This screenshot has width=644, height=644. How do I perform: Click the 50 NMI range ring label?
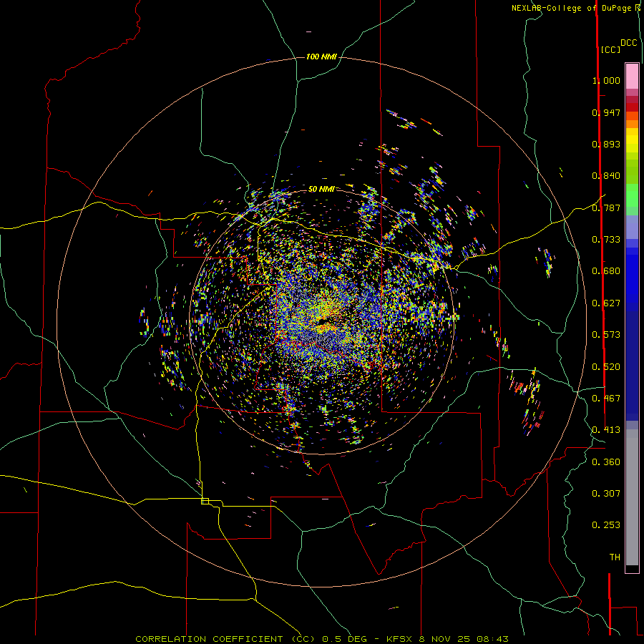(x=321, y=189)
